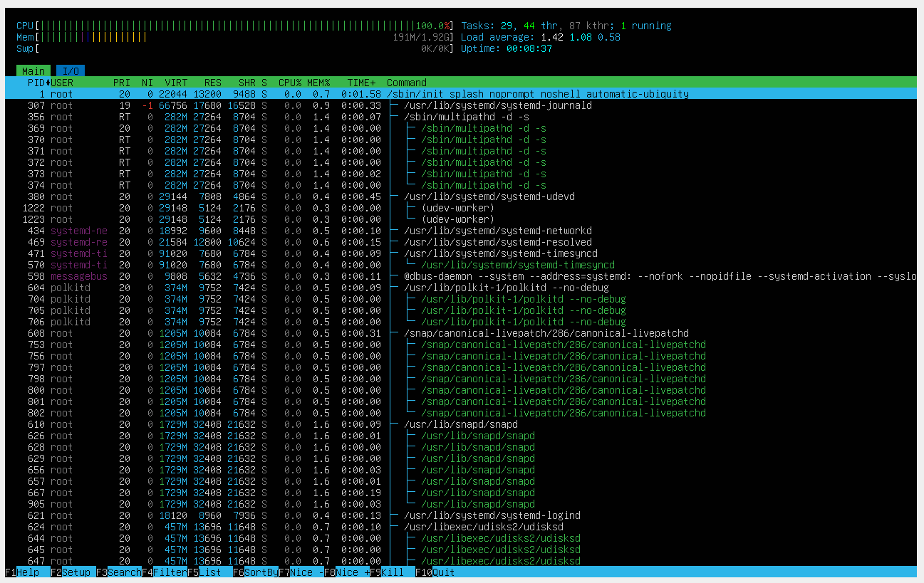
Task: Activate F4 Filter
Action: 165,572
